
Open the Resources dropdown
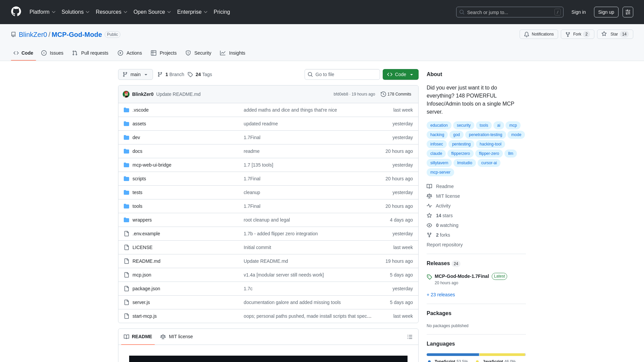click(x=111, y=12)
